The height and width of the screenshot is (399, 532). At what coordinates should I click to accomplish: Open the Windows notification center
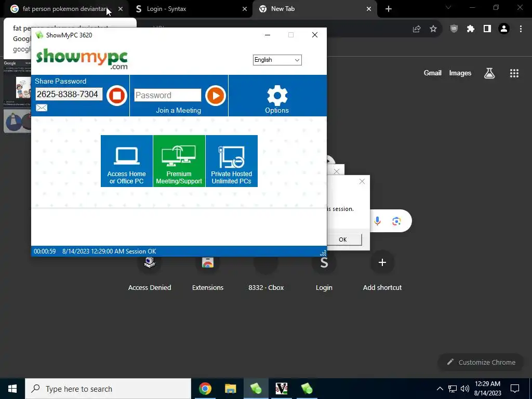(x=515, y=389)
